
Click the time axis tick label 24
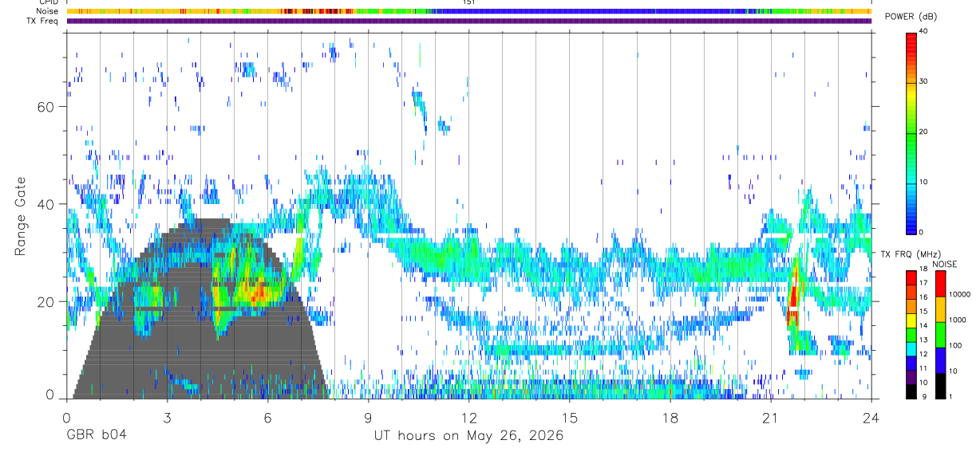[871, 418]
